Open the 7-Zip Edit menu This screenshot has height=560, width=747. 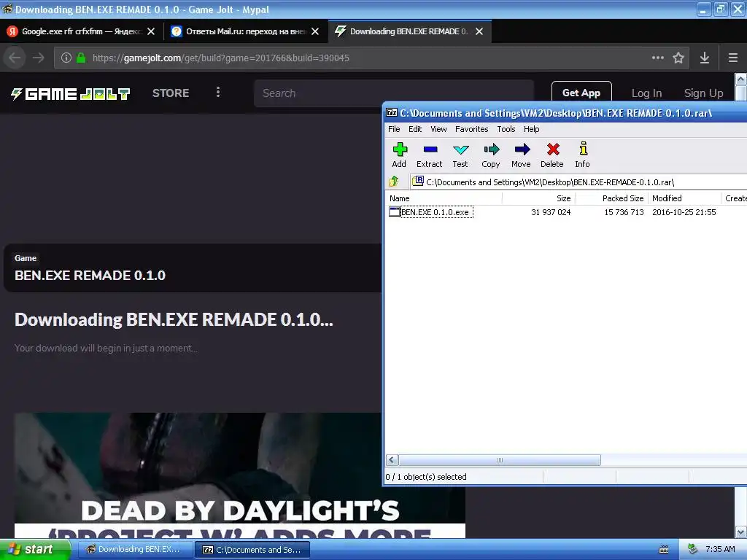(x=415, y=129)
